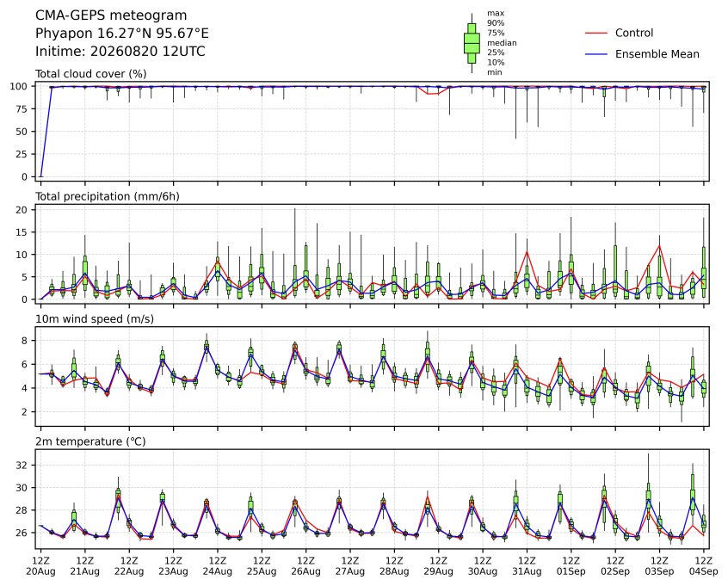Screen dimensions: 728x586
Task: Click the '12Z 31Aug' x-axis label
Action: tap(527, 566)
